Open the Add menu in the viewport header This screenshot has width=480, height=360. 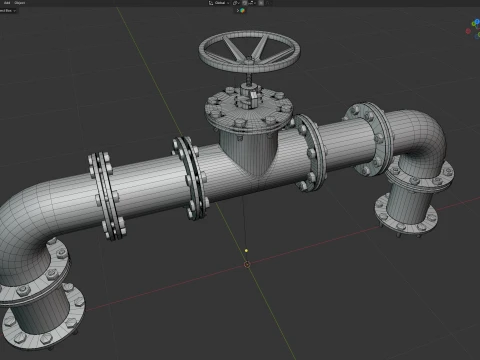[7, 3]
